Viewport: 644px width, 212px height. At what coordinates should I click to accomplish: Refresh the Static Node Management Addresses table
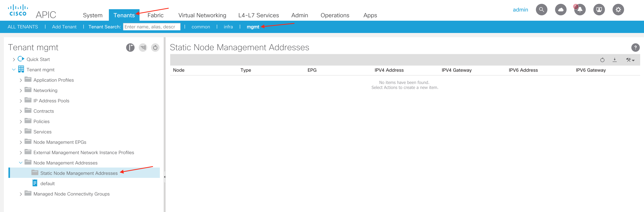click(x=602, y=60)
